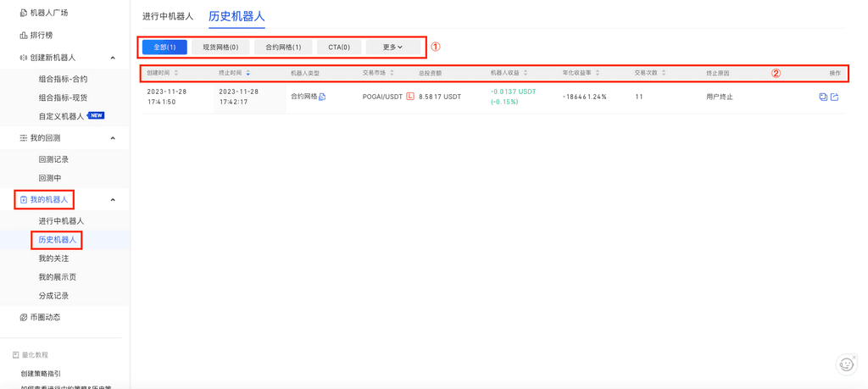Click the 机器人广场 sidebar icon

[23, 13]
